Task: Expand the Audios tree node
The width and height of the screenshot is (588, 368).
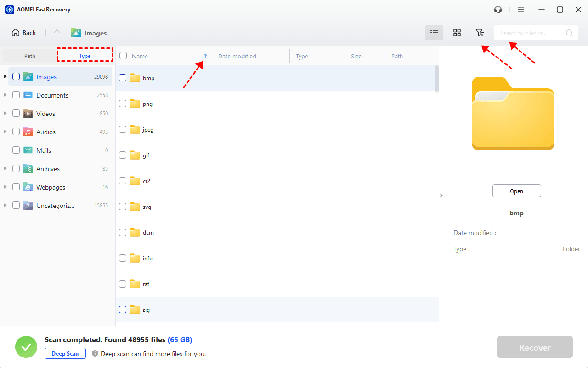Action: [x=6, y=132]
